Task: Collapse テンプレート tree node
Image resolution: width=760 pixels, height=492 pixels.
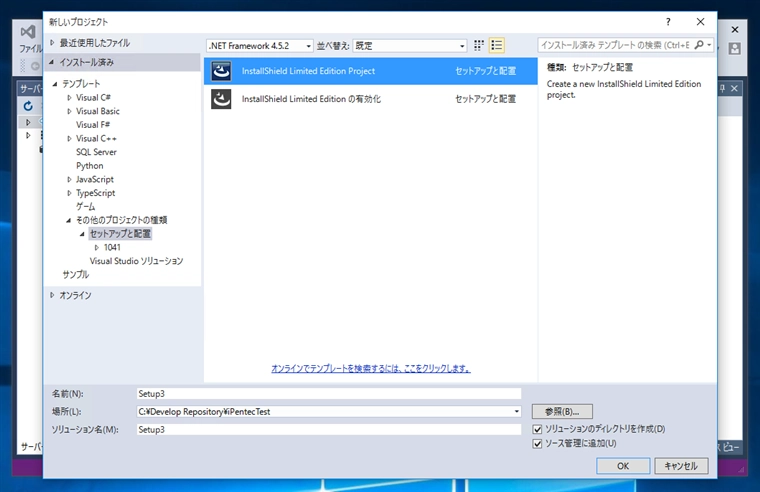Action: (x=55, y=84)
